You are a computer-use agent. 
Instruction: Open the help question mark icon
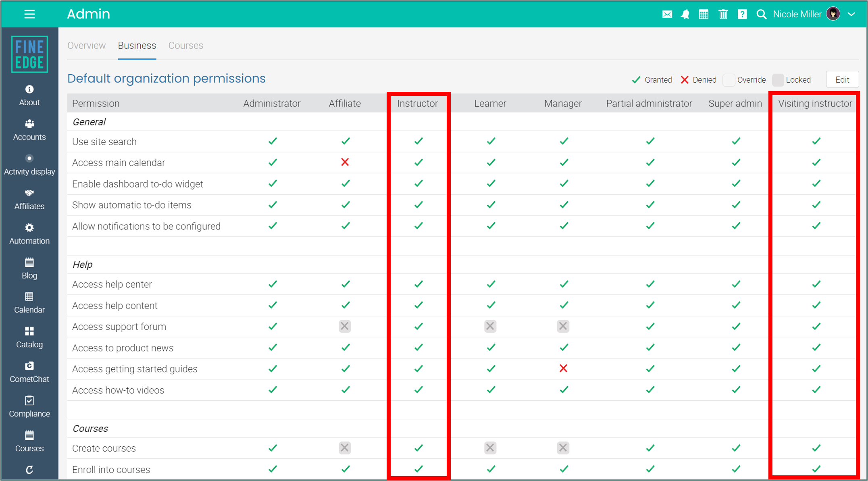coord(742,15)
